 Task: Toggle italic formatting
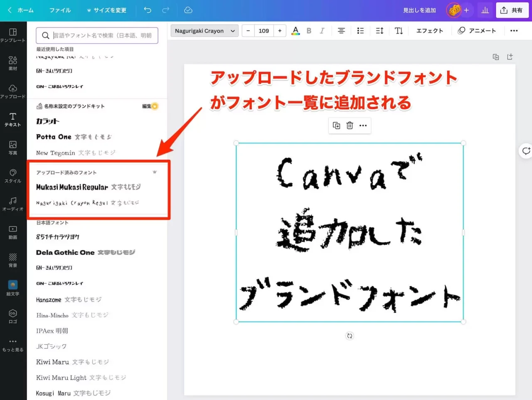(x=322, y=31)
